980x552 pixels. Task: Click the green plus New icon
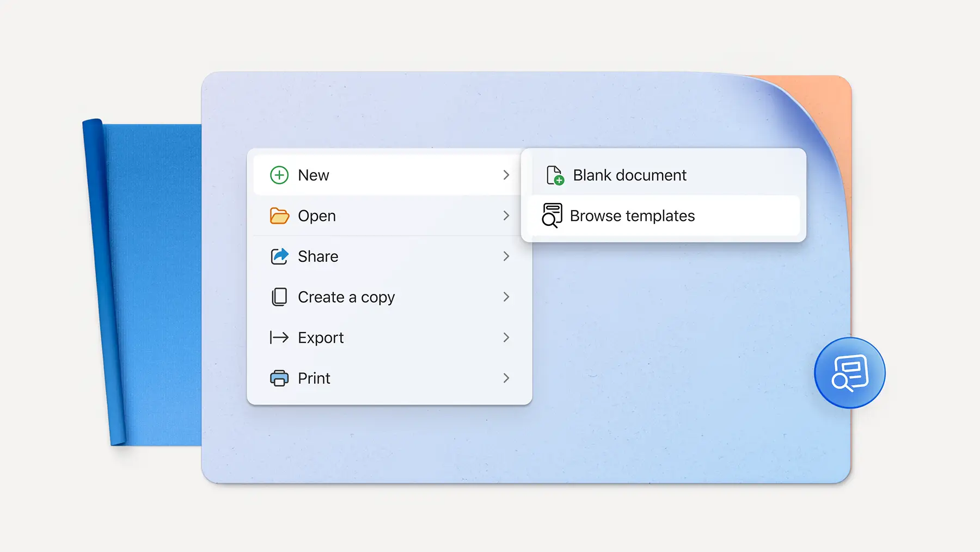pos(279,175)
